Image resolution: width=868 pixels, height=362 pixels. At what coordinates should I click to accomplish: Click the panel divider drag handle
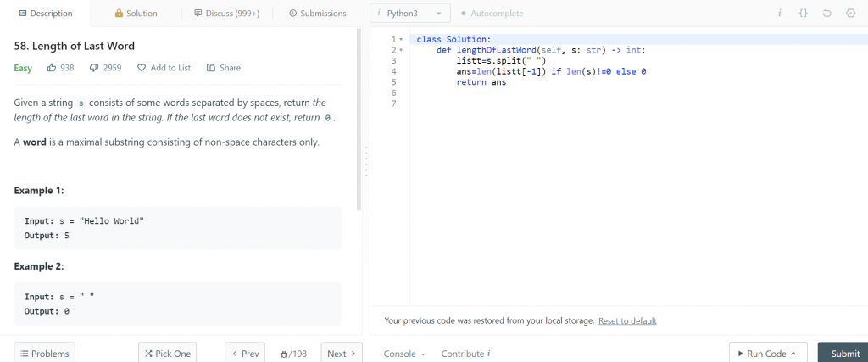click(x=366, y=162)
